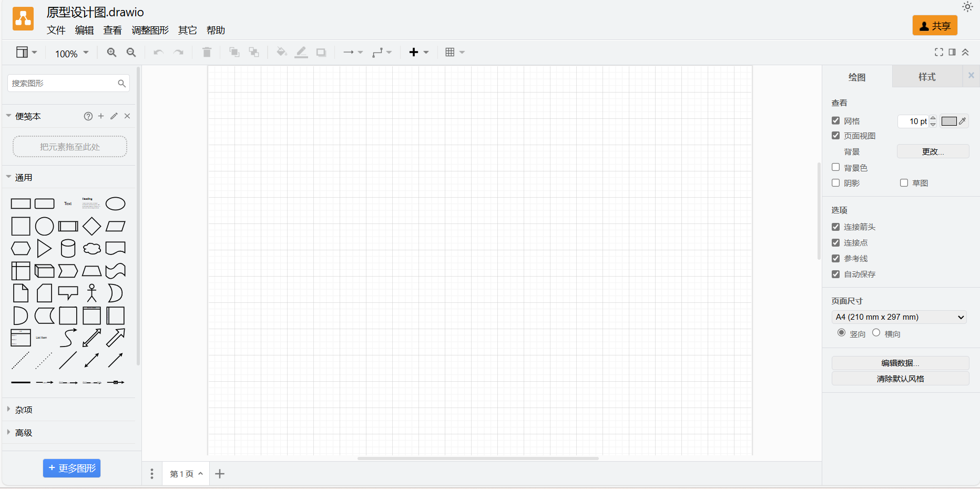This screenshot has width=980, height=489.
Task: Click the redo arrow icon
Action: click(179, 52)
